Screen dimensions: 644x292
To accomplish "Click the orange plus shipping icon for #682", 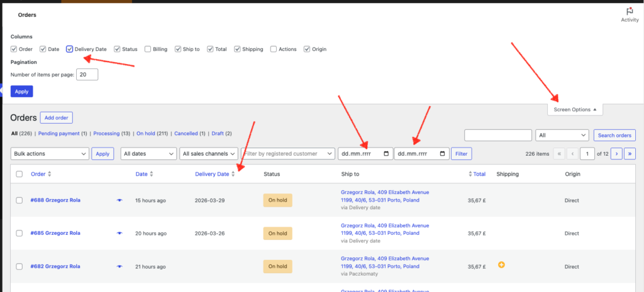I will click(x=501, y=265).
